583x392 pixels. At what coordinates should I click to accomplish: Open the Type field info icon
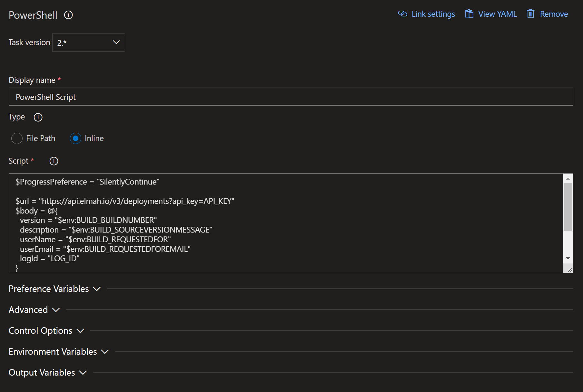(38, 117)
